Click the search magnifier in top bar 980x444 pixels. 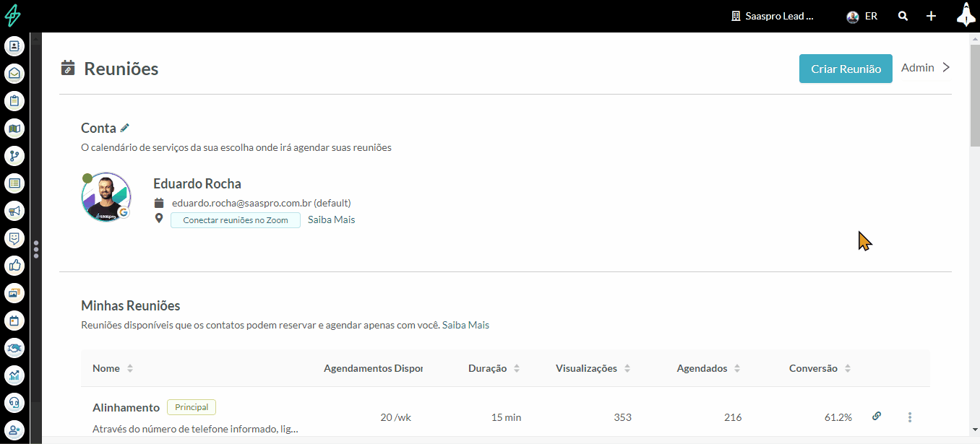pyautogui.click(x=903, y=16)
